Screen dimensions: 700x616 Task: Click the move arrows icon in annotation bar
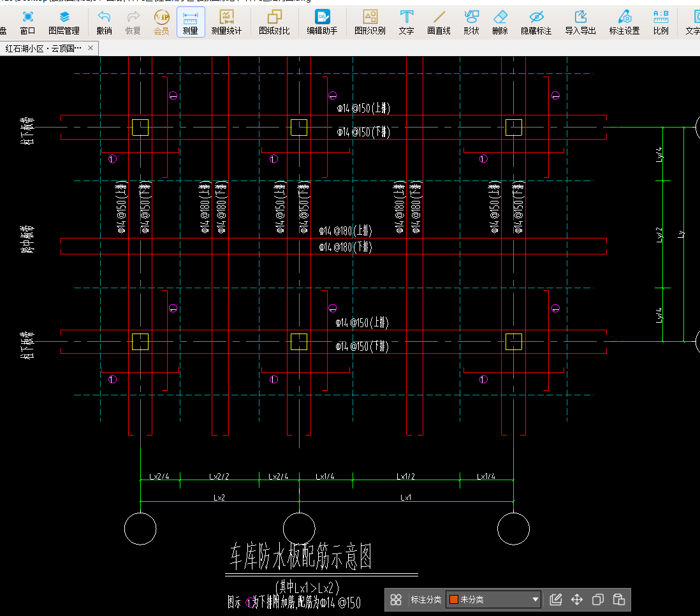click(577, 599)
